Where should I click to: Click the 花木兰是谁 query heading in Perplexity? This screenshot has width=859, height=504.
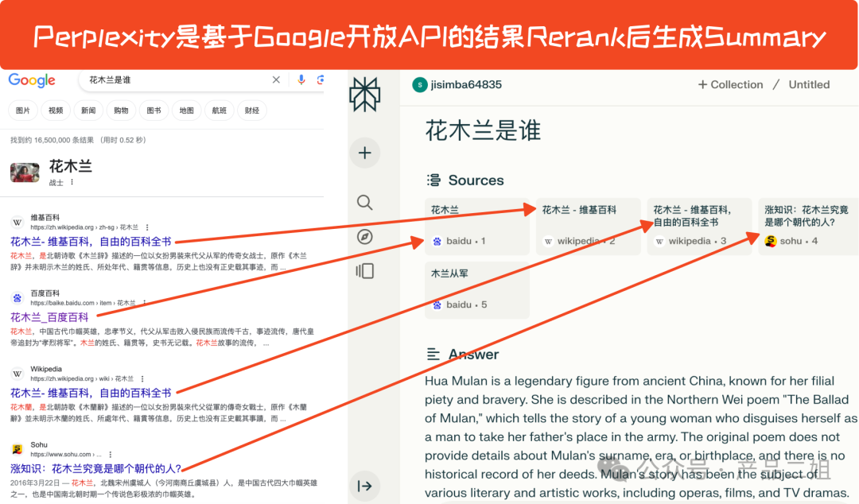[x=483, y=131]
